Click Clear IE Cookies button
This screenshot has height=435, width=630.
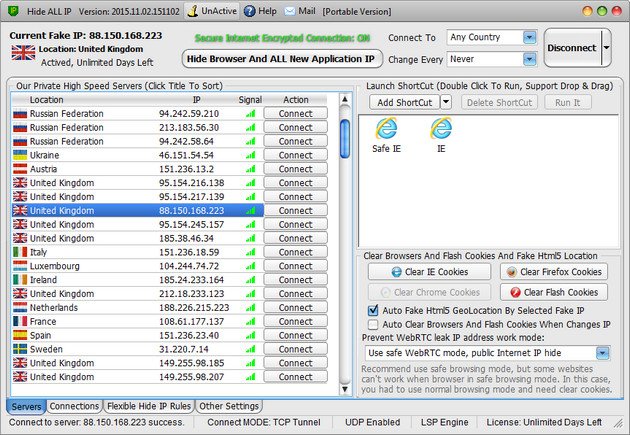pyautogui.click(x=430, y=272)
